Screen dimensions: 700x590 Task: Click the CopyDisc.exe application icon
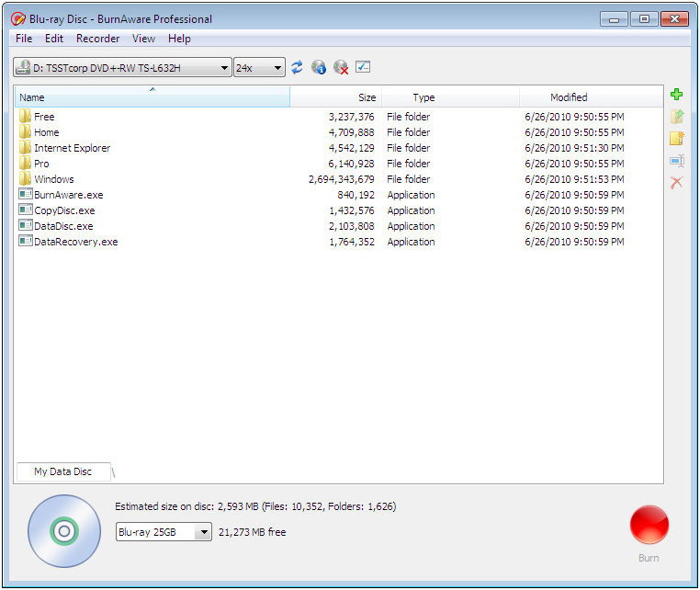point(26,210)
